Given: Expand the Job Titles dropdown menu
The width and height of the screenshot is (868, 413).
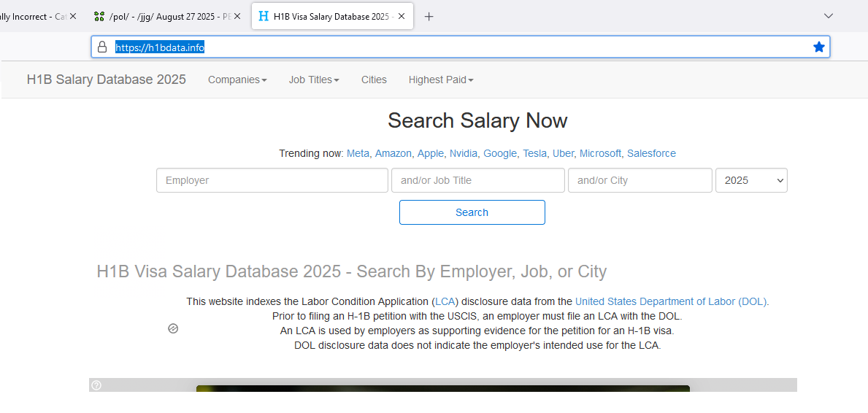Looking at the screenshot, I should [x=314, y=80].
